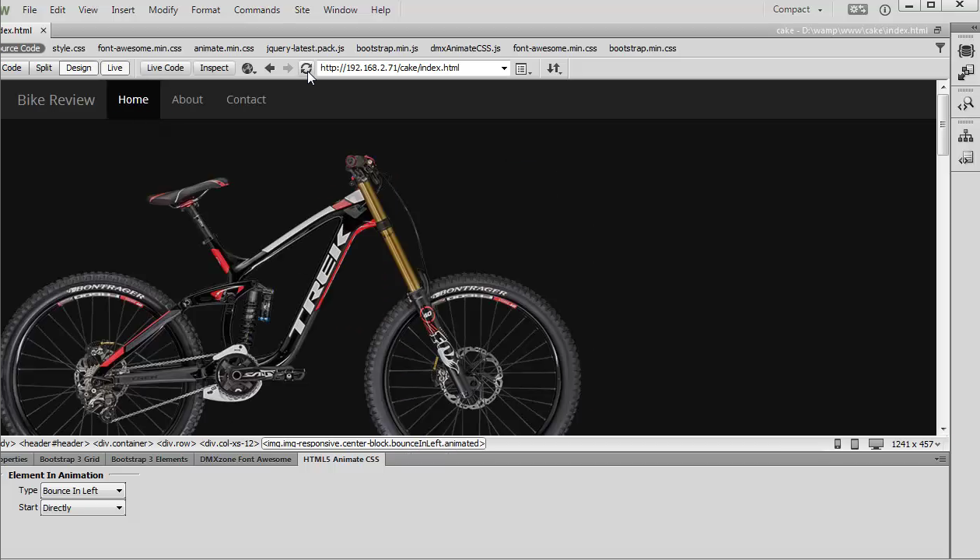
Task: Select the desktop size icon in status bar
Action: 876,444
